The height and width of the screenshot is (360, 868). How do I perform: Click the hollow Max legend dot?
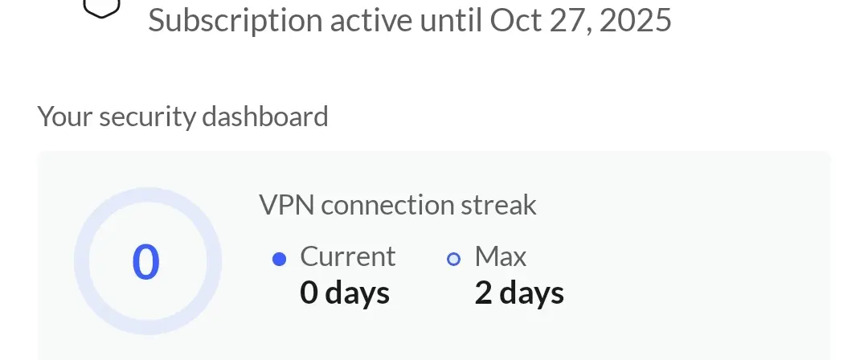tap(453, 260)
